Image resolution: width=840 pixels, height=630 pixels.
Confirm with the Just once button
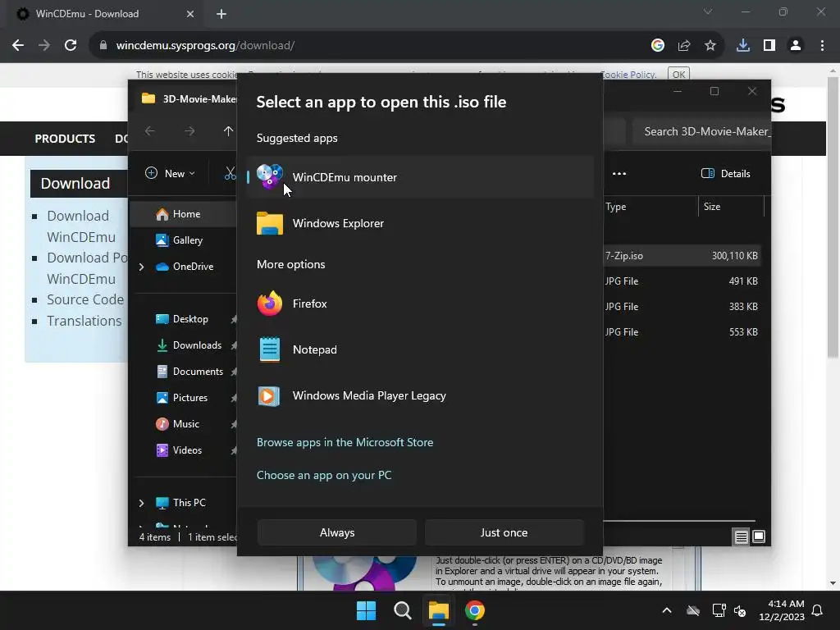pos(504,532)
